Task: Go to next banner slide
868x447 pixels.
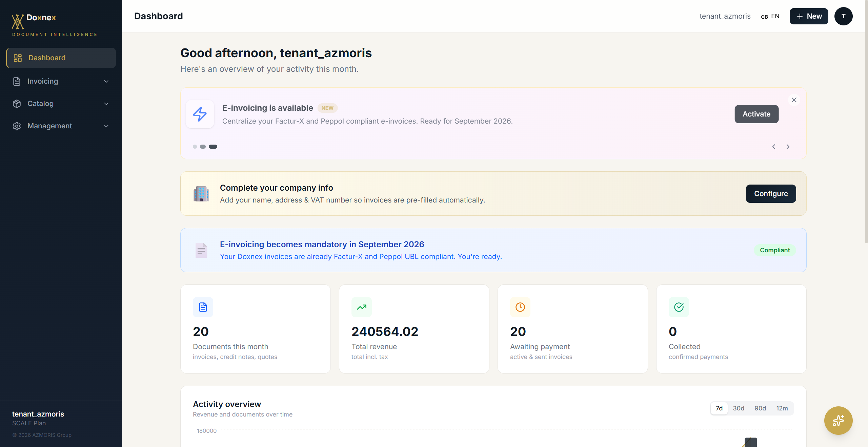Action: 788,147
